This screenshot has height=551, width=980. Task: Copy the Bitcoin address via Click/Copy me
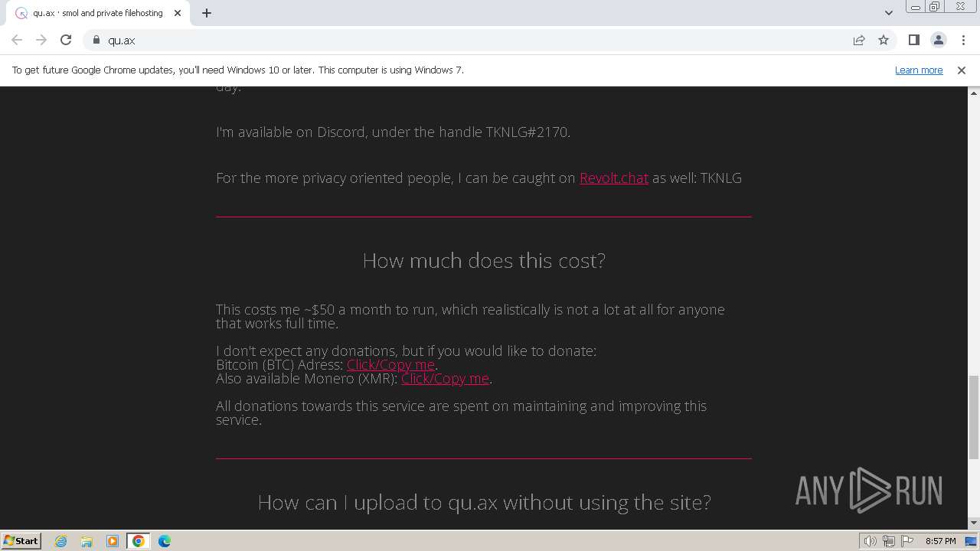(390, 365)
